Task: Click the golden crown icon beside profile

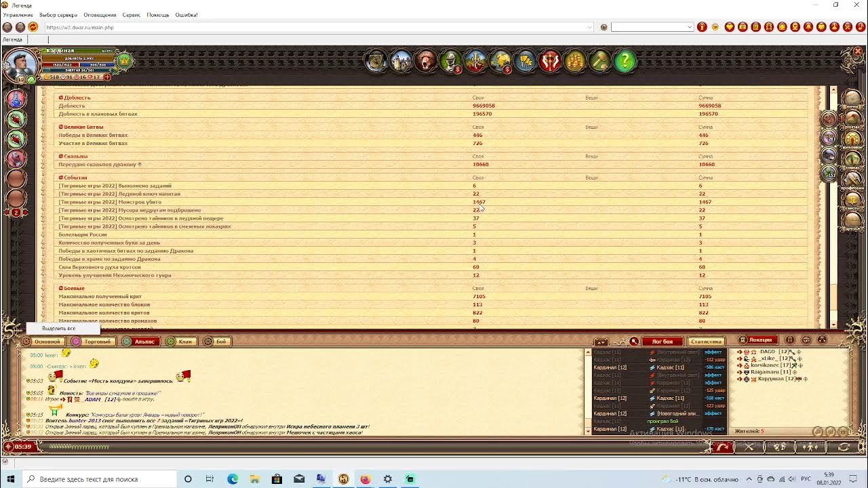Action: tap(125, 61)
